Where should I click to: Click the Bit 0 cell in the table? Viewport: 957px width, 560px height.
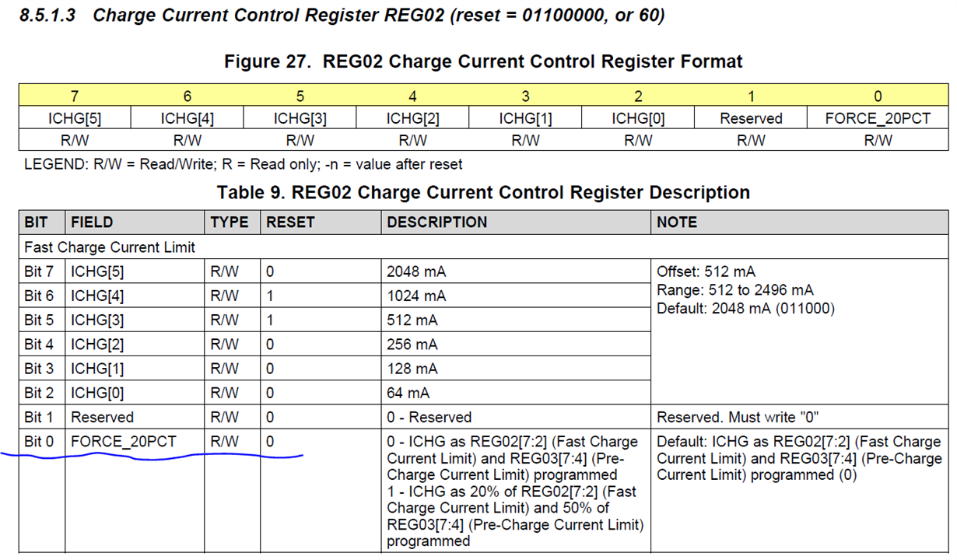[42, 442]
